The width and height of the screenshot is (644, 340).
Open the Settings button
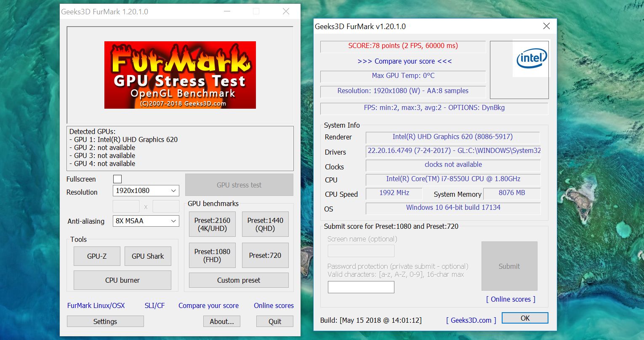(x=105, y=321)
